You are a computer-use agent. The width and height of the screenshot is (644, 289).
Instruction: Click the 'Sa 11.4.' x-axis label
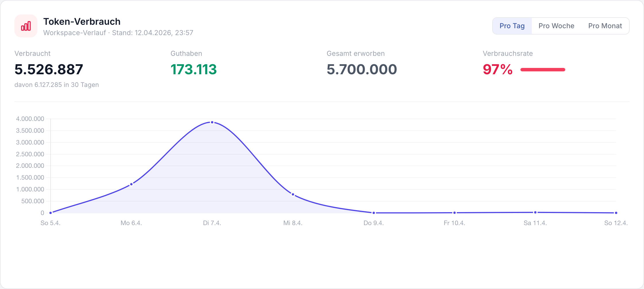tap(535, 223)
